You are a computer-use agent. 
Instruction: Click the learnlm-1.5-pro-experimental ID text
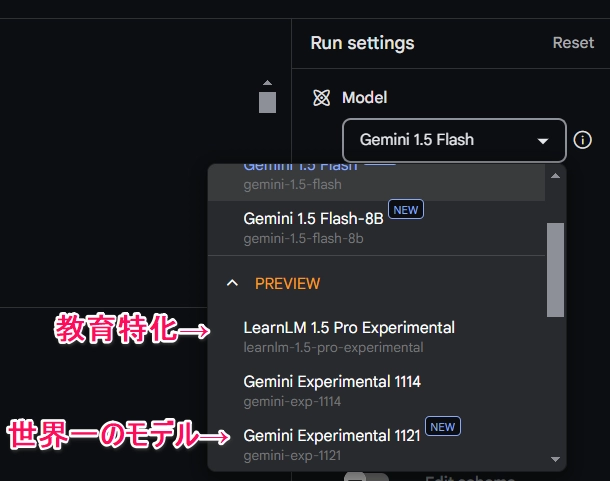[x=333, y=347]
